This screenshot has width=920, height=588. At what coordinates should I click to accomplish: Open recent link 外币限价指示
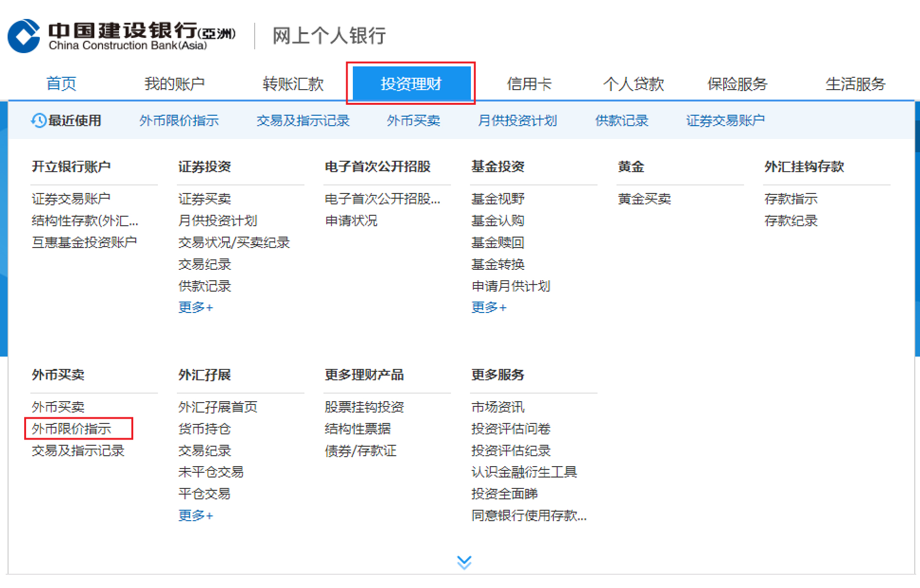coord(179,120)
